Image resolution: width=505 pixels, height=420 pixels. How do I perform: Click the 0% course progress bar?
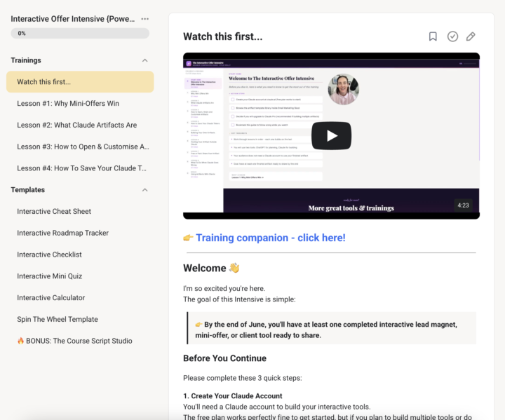pos(80,33)
